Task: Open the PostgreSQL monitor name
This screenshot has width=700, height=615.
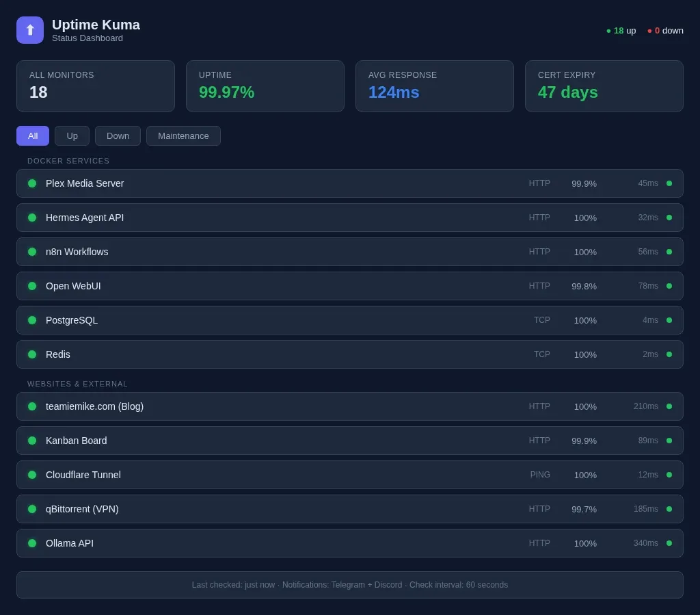Action: point(72,320)
